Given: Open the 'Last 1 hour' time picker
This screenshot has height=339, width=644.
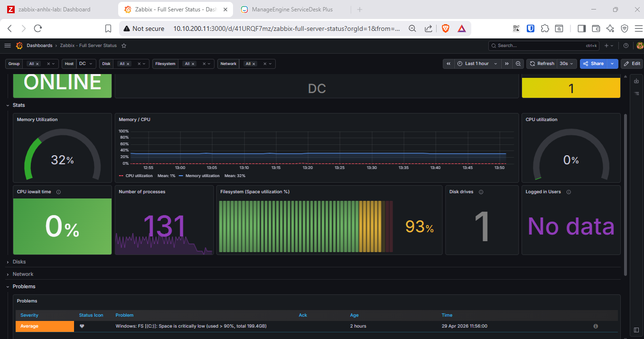Looking at the screenshot, I should (477, 64).
